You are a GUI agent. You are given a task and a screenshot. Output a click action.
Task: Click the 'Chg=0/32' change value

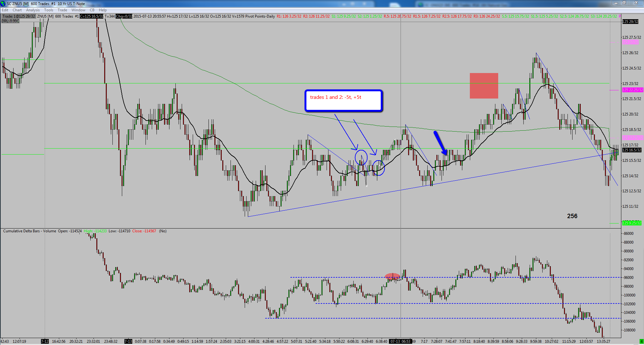[x=124, y=16]
